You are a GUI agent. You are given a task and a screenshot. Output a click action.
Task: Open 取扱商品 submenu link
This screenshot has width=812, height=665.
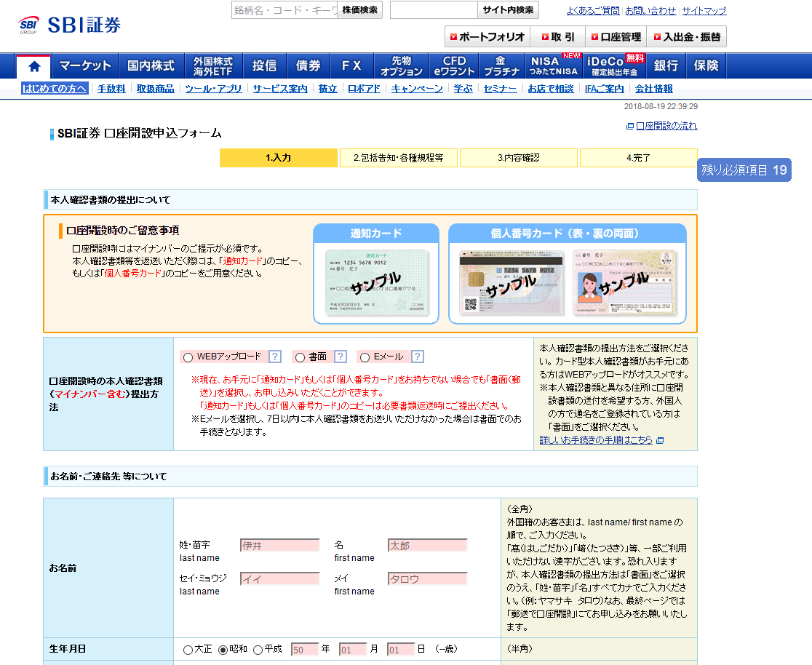coord(156,89)
